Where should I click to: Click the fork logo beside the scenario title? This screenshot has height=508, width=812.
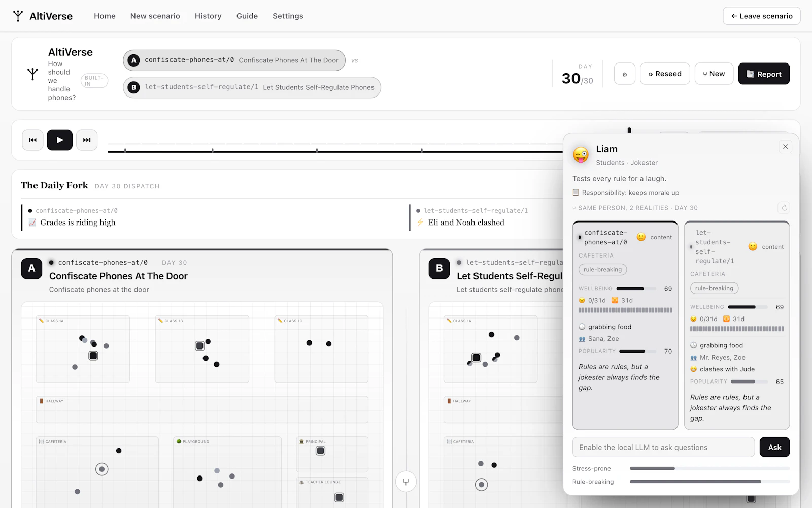tap(32, 74)
